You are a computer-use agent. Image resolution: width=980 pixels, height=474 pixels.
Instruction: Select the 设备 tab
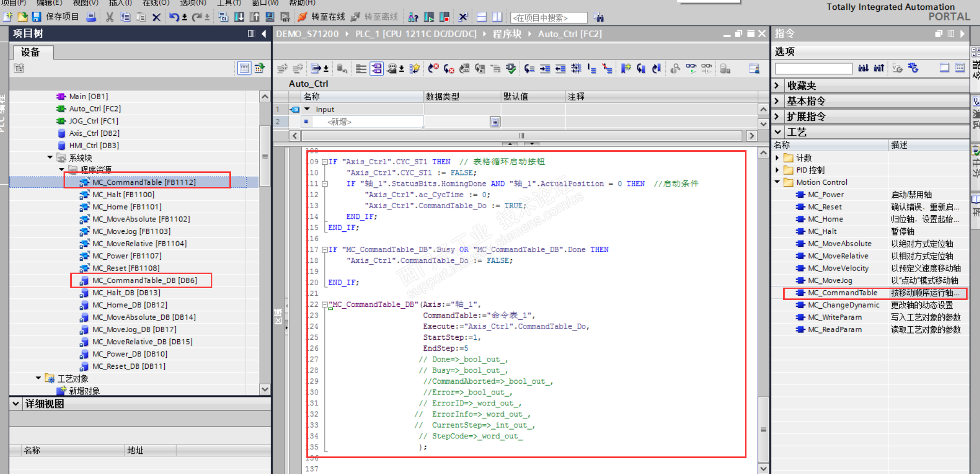click(x=30, y=52)
